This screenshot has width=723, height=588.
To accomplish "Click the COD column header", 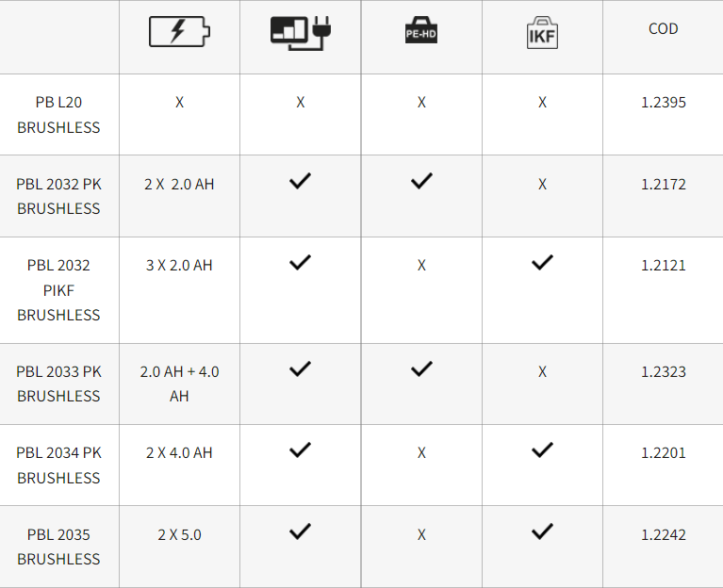I will click(663, 28).
